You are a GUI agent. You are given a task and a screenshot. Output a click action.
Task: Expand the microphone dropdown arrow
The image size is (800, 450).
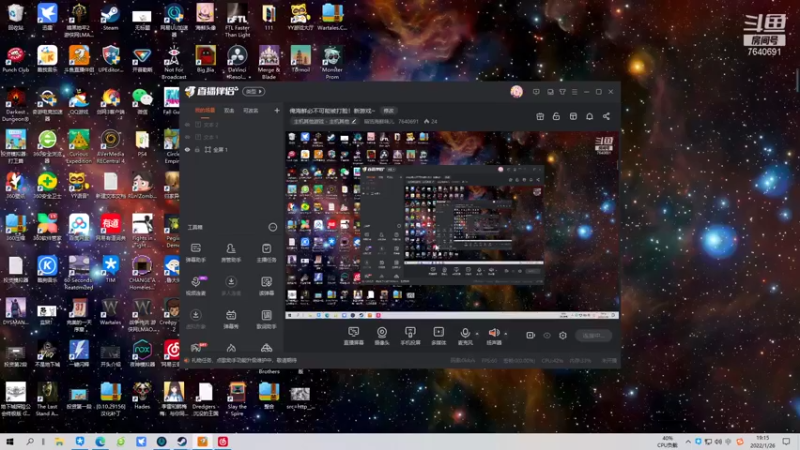pyautogui.click(x=477, y=334)
